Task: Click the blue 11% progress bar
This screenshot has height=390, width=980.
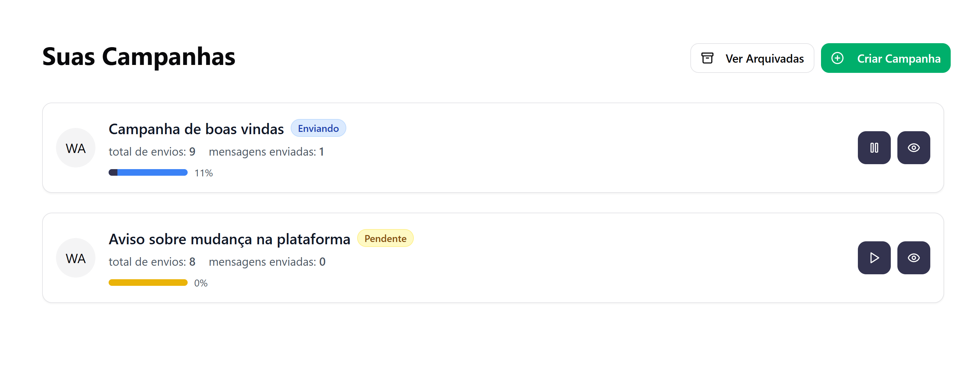Action: (x=148, y=172)
